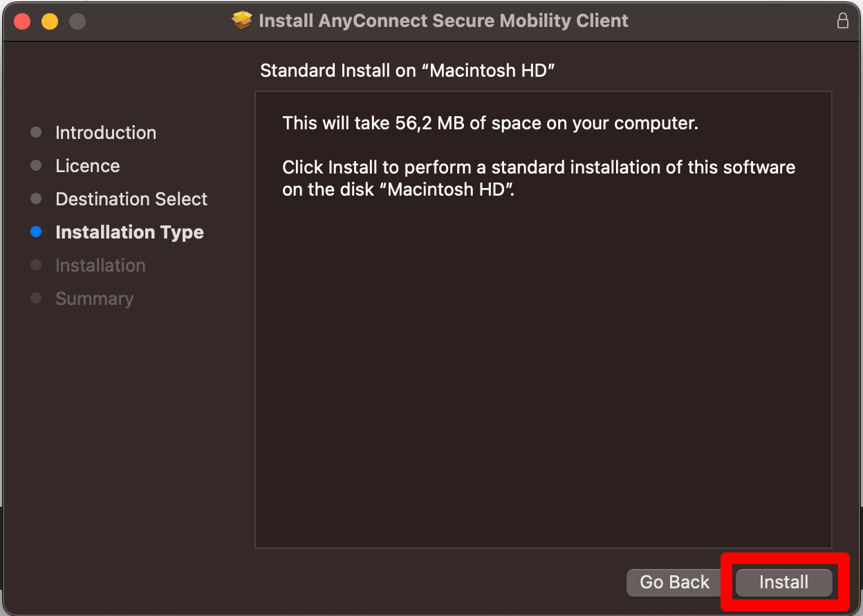Click the blue Installation Type step indicator
863x616 pixels.
36,232
